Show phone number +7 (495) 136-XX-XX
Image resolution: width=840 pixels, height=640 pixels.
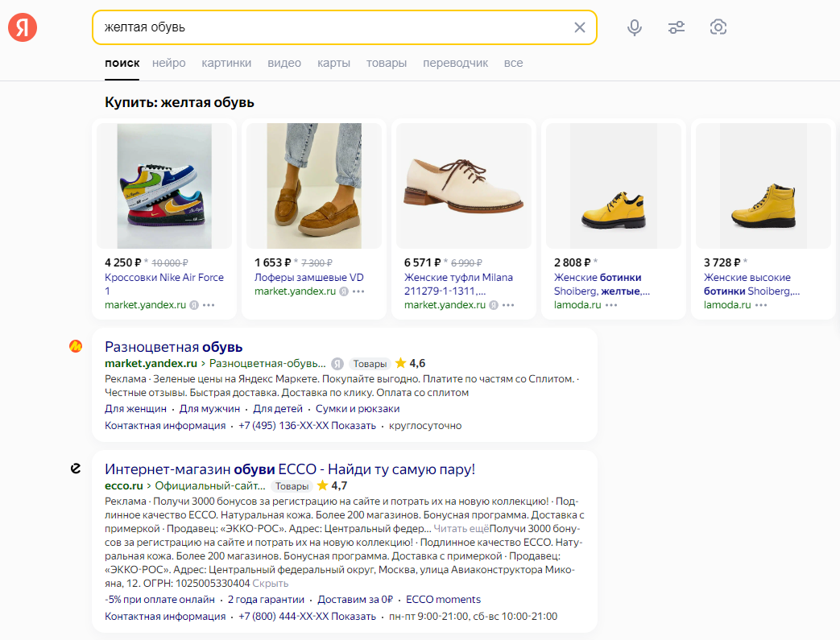pos(307,426)
